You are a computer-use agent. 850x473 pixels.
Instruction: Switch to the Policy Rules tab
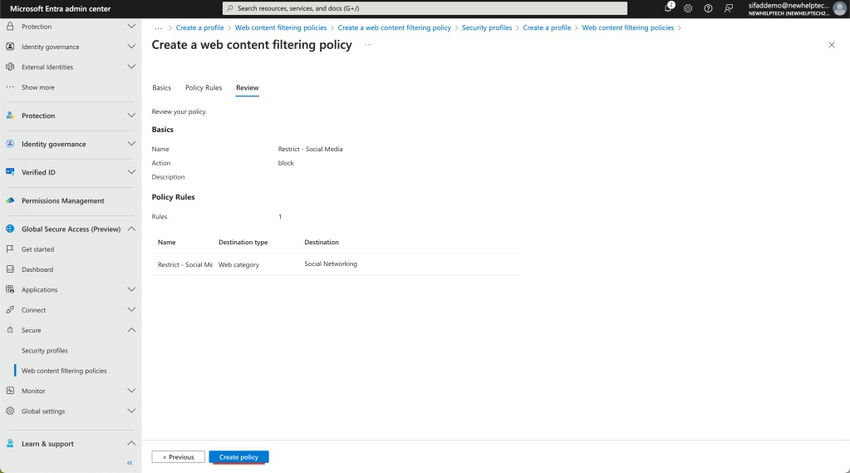point(203,88)
